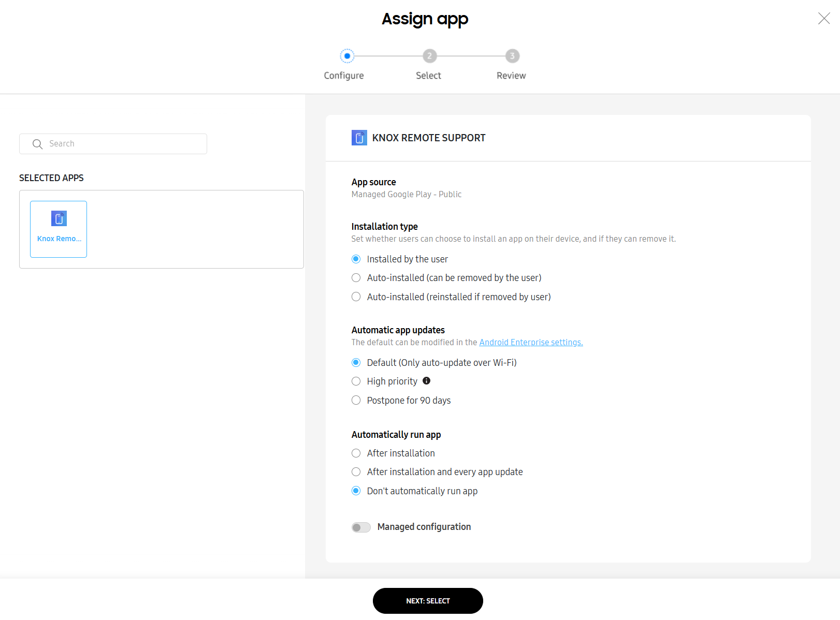This screenshot has width=840, height=620.
Task: Enable the Managed configuration toggle
Action: click(x=361, y=527)
